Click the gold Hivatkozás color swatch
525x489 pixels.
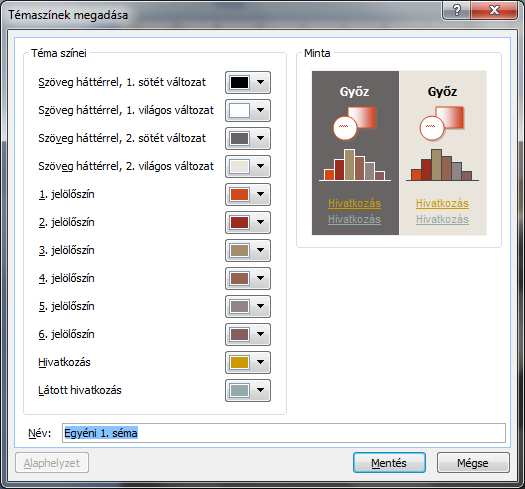(x=239, y=362)
